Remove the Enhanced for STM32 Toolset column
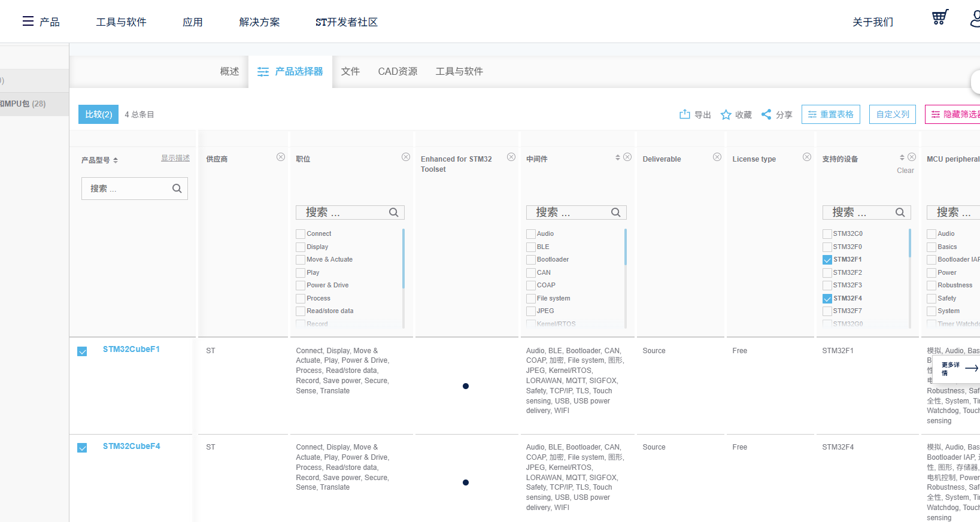 [511, 157]
